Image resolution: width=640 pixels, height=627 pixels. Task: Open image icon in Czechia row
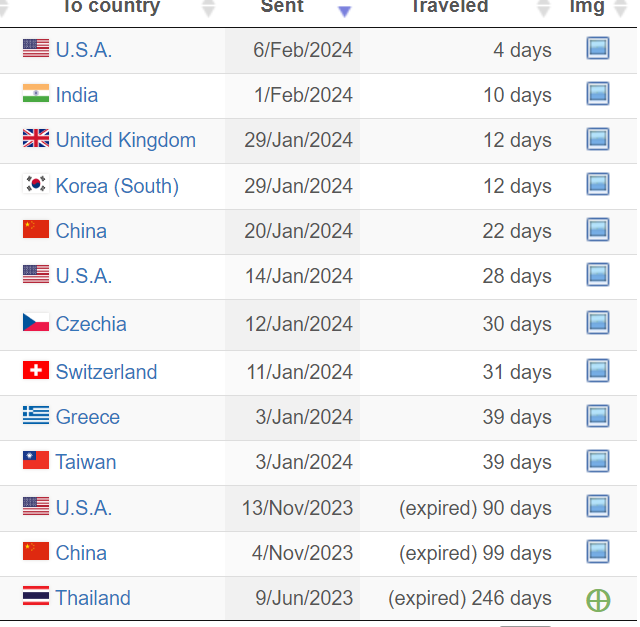point(598,322)
